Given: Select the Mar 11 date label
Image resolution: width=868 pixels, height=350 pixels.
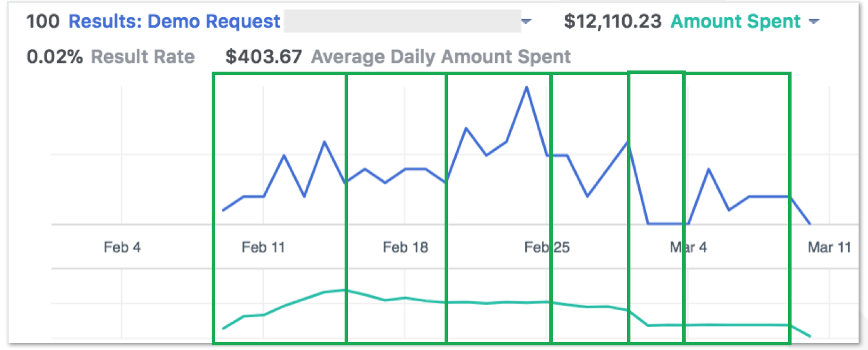Looking at the screenshot, I should point(829,247).
